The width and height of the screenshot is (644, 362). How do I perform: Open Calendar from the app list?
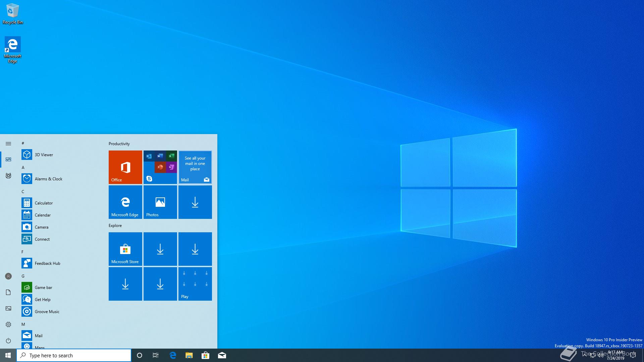tap(60, 215)
